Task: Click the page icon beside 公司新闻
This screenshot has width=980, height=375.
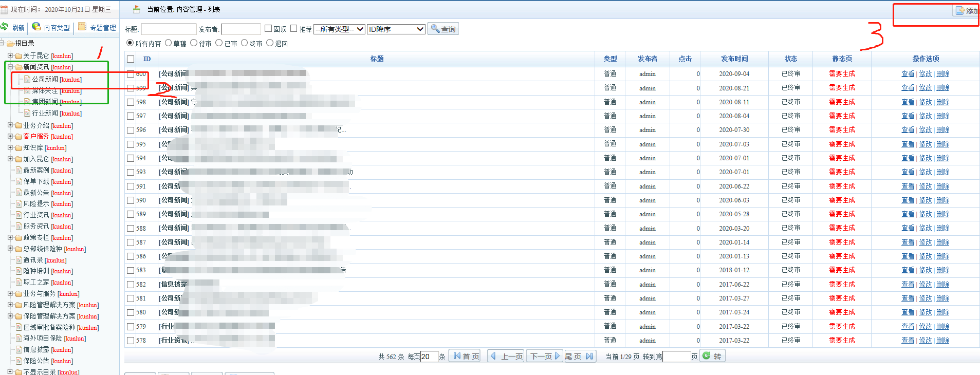Action: [x=27, y=79]
